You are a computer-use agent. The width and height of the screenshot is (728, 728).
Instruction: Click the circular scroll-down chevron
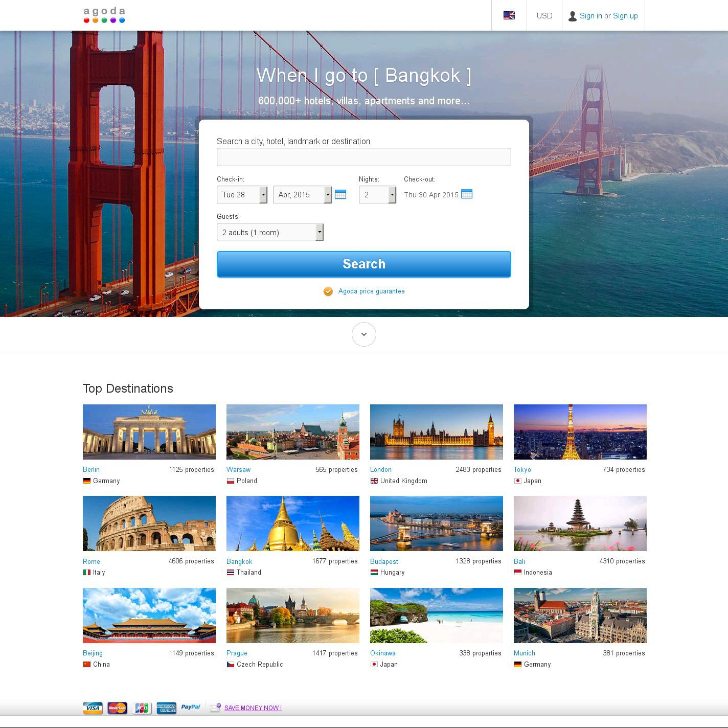pyautogui.click(x=364, y=334)
